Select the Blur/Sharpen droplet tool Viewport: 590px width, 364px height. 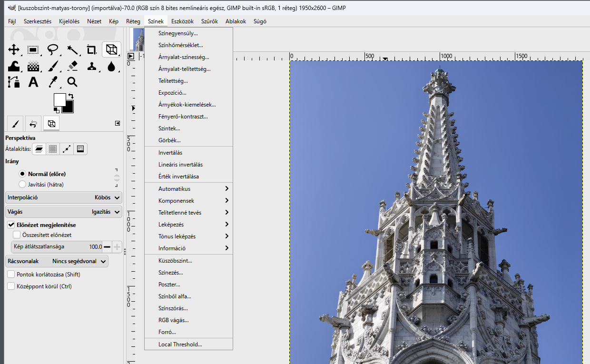111,66
